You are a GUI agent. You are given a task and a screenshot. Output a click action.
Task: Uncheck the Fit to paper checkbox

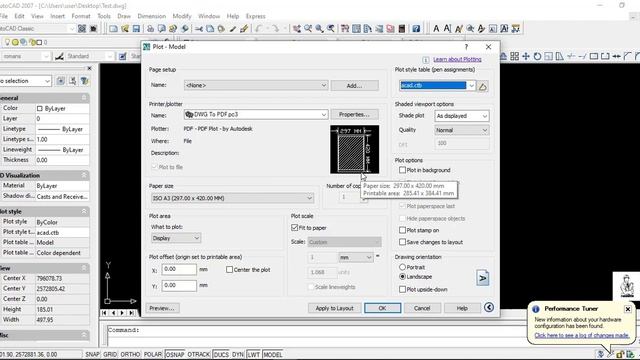pos(295,228)
